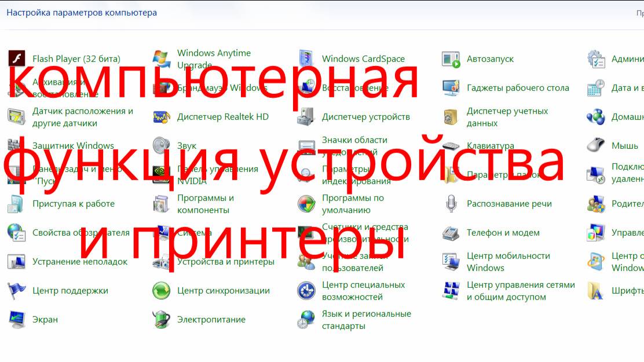
Task: Click the Параметры папок link
Action: click(x=504, y=175)
